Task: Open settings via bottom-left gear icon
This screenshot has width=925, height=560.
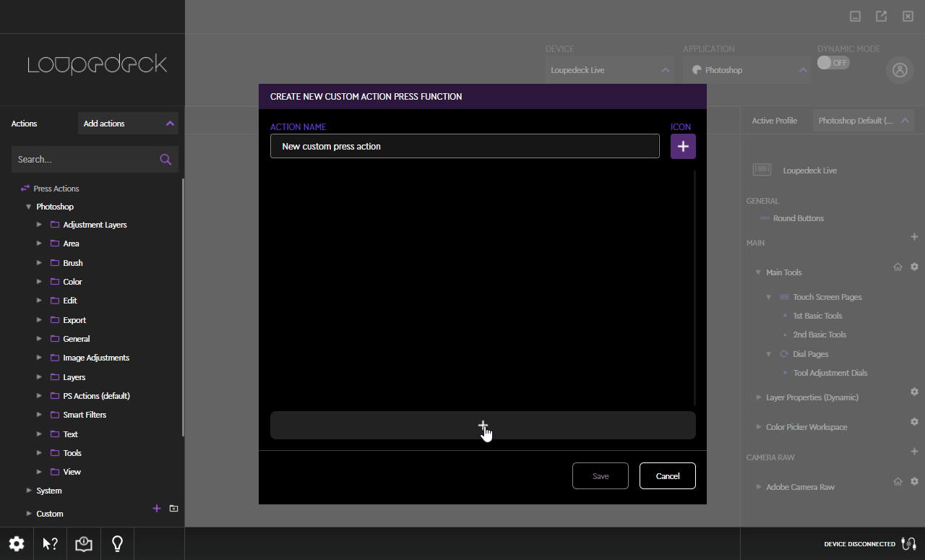Action: 17,544
